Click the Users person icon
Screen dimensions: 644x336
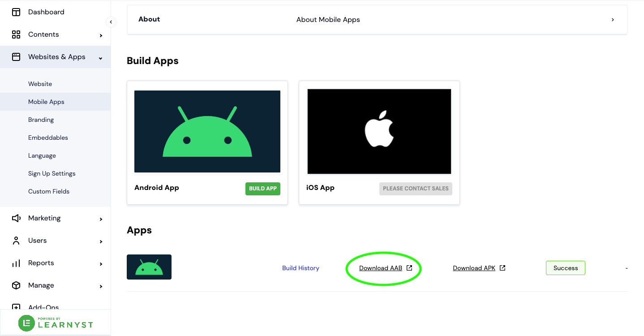pos(16,241)
